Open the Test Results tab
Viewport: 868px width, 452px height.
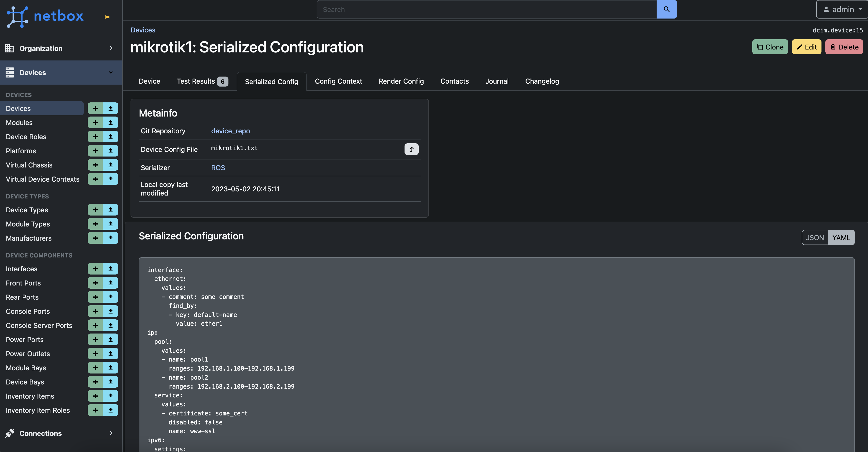[x=202, y=81]
